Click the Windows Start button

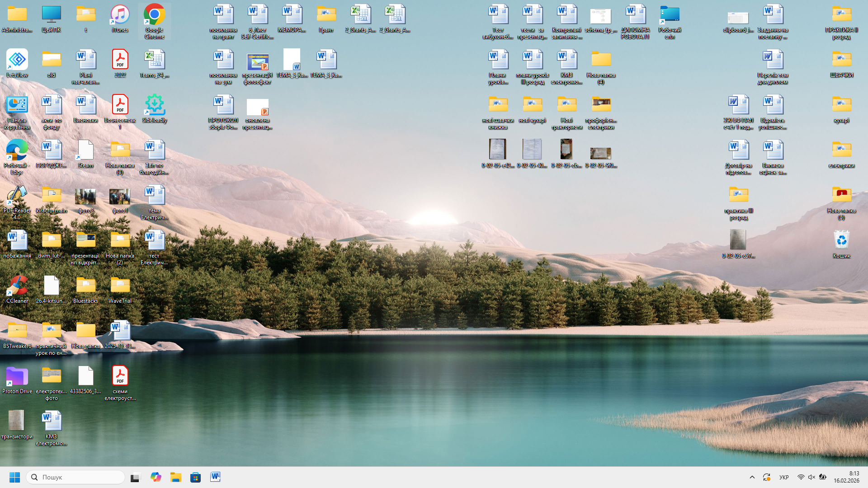click(x=14, y=477)
